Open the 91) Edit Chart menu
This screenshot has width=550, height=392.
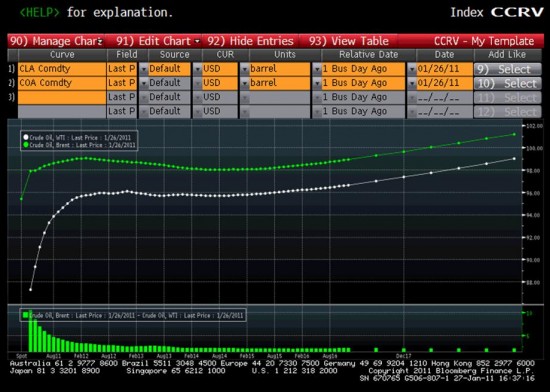158,41
